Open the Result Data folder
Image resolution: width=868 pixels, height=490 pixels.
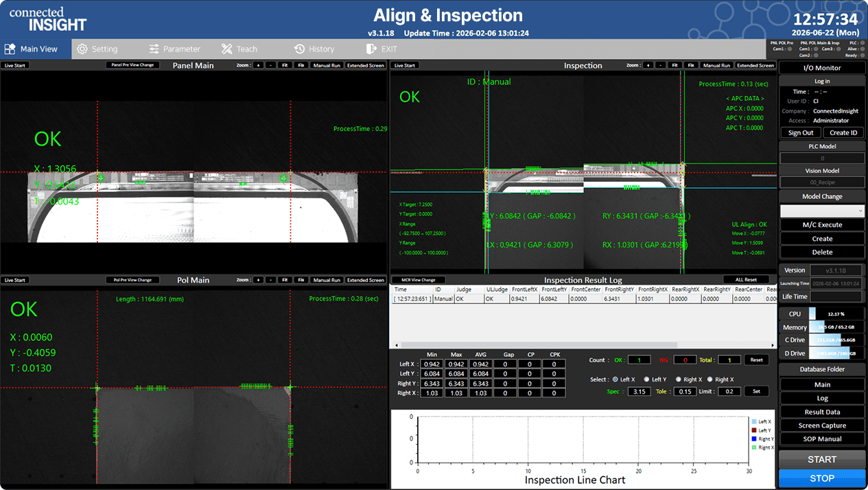[x=822, y=412]
